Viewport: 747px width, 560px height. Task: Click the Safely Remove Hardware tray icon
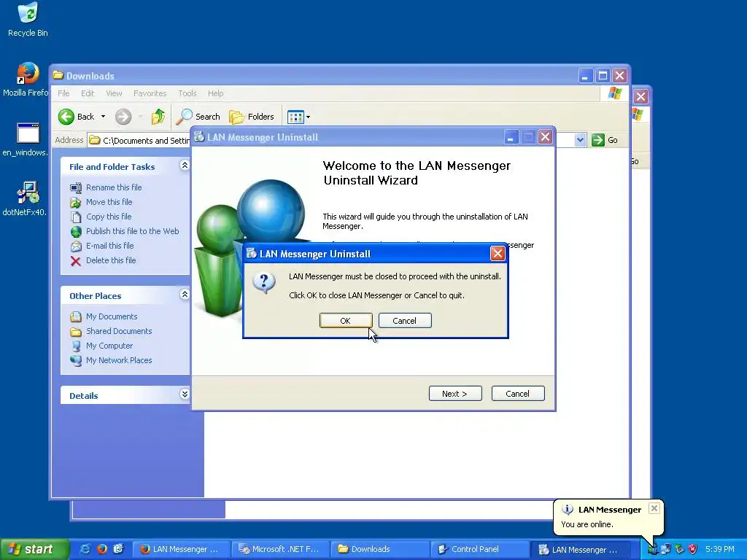pyautogui.click(x=679, y=550)
